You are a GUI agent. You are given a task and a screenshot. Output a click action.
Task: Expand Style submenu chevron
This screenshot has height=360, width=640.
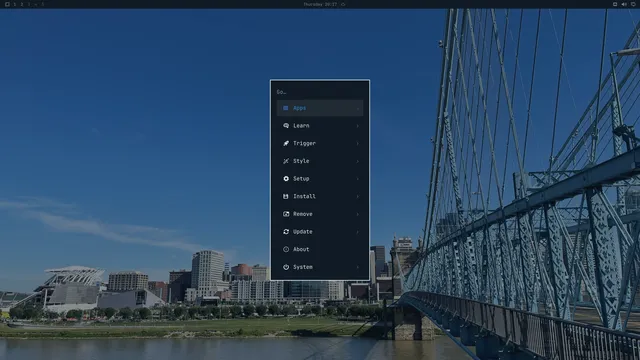358,161
